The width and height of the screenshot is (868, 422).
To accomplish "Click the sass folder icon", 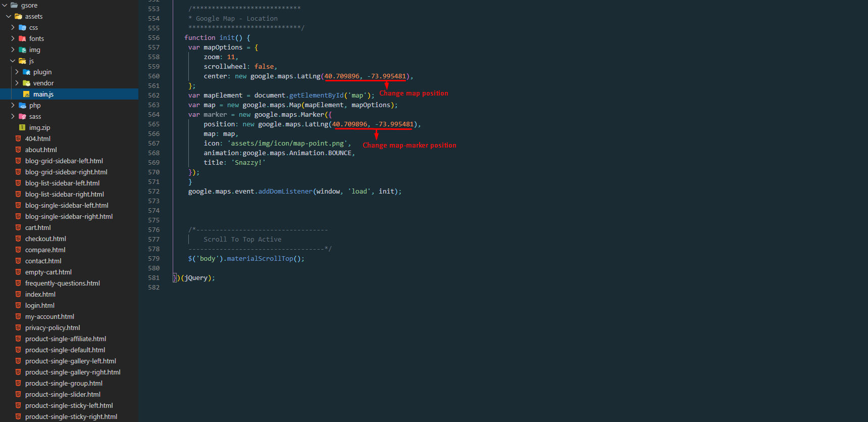I will coord(22,117).
